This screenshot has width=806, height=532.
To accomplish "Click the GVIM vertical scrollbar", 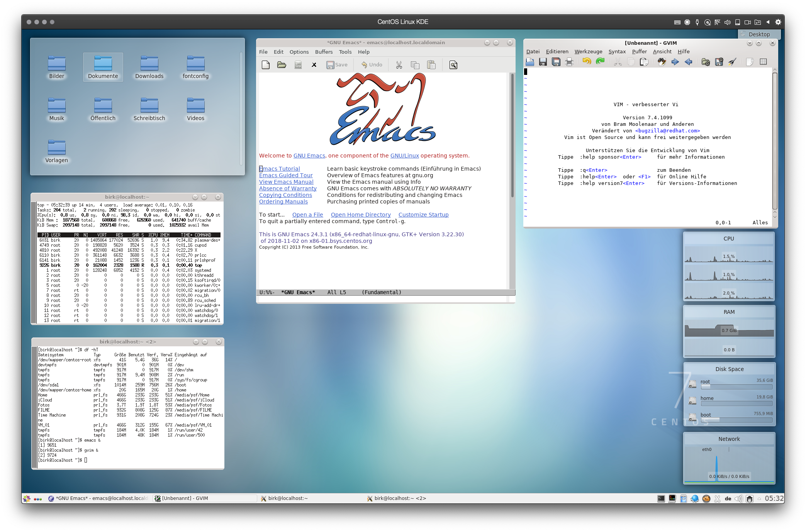I will click(x=774, y=143).
